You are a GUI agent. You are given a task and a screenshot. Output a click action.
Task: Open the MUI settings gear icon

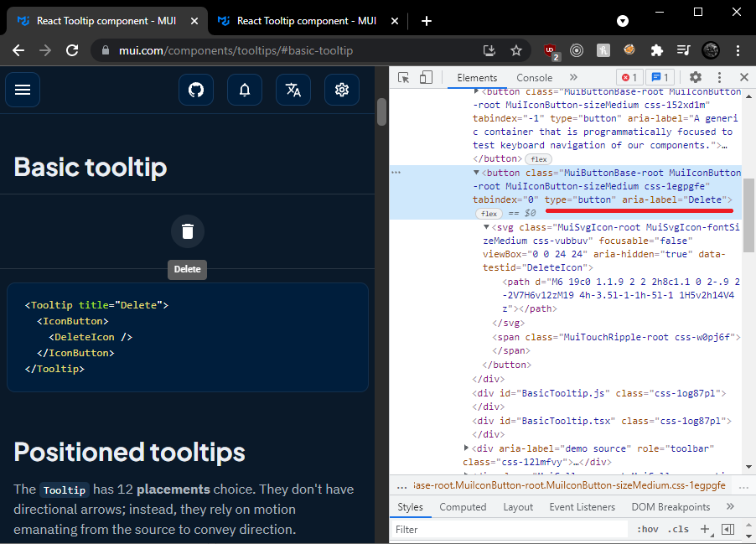(x=341, y=90)
